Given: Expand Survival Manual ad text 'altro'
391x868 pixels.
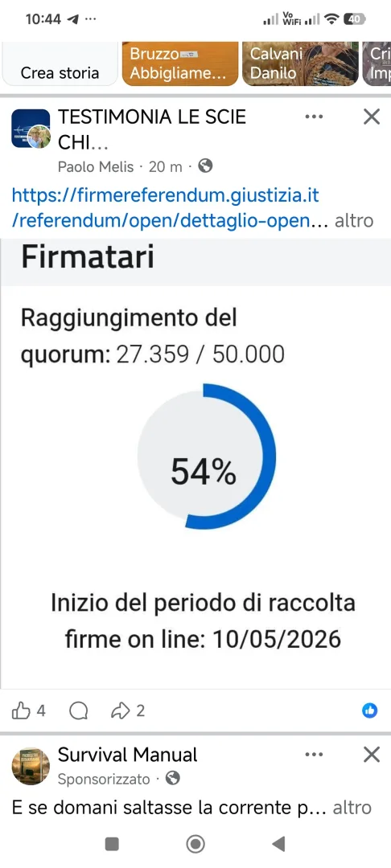Looking at the screenshot, I should coord(353,808).
